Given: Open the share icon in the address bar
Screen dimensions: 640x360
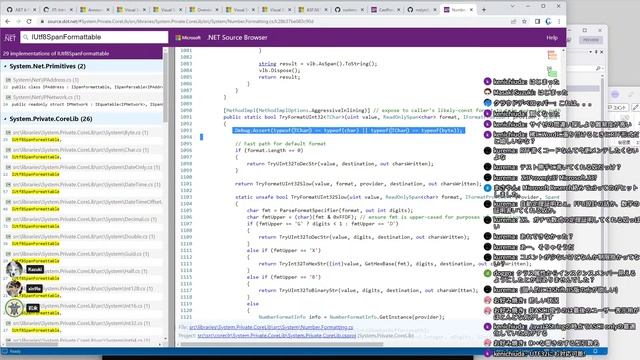Looking at the screenshot, I should point(513,21).
